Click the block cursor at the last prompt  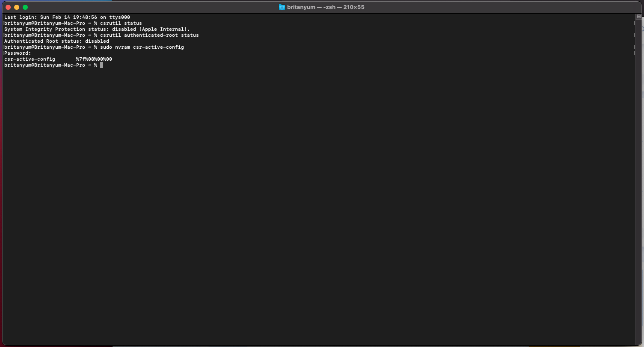click(x=101, y=65)
